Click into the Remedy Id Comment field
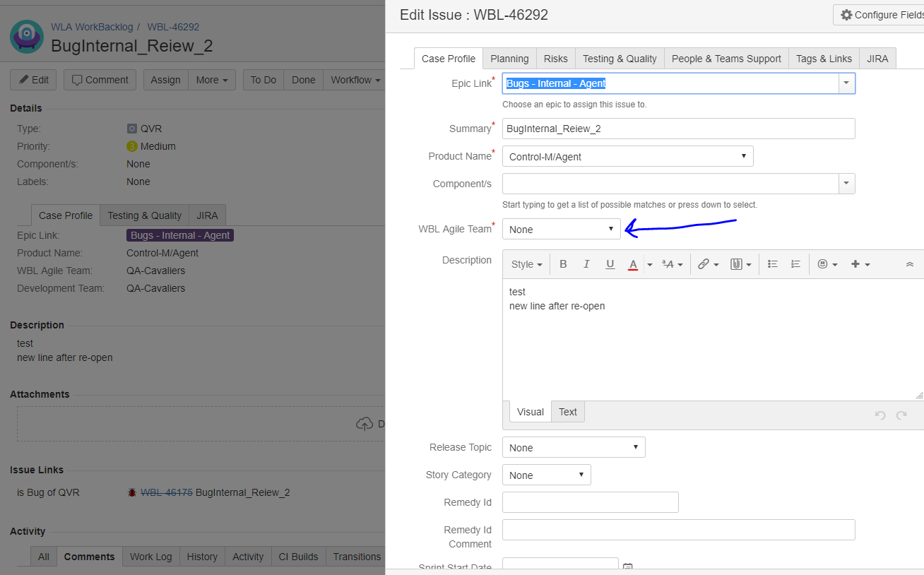The width and height of the screenshot is (924, 575). [679, 530]
